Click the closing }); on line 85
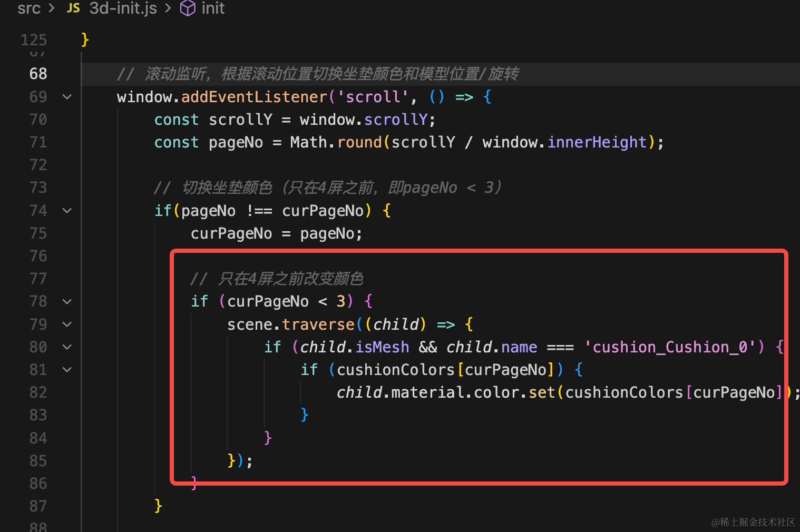 (x=240, y=460)
